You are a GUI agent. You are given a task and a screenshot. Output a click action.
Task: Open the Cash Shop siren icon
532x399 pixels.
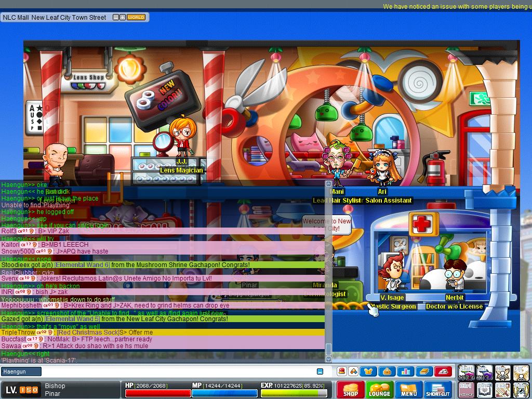click(342, 371)
